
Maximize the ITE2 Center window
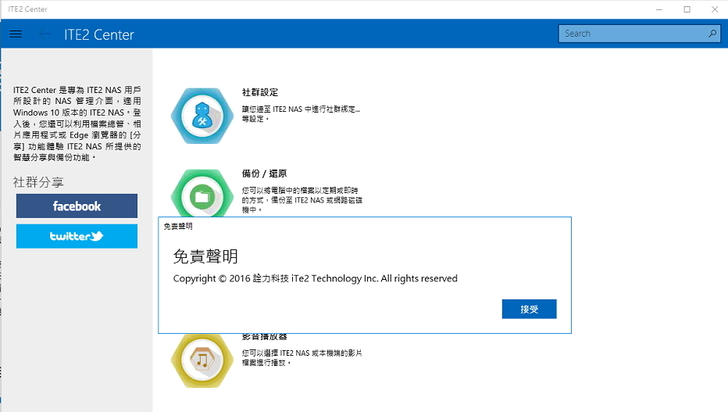coord(687,9)
